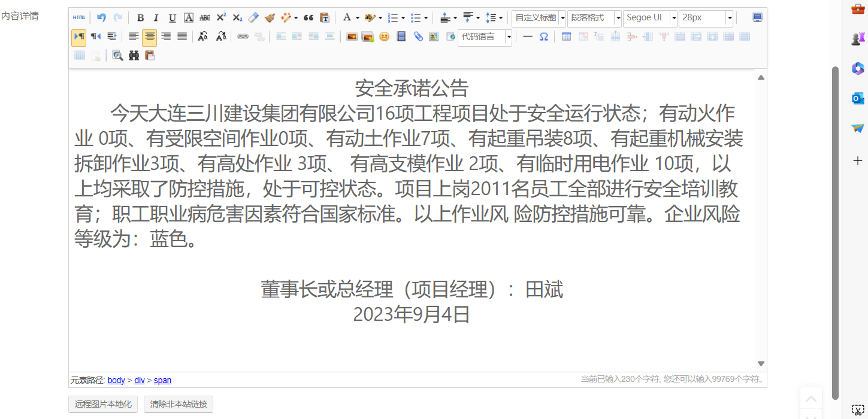868x419 pixels.
Task: Click the 远程图片本地化 button
Action: coord(103,405)
